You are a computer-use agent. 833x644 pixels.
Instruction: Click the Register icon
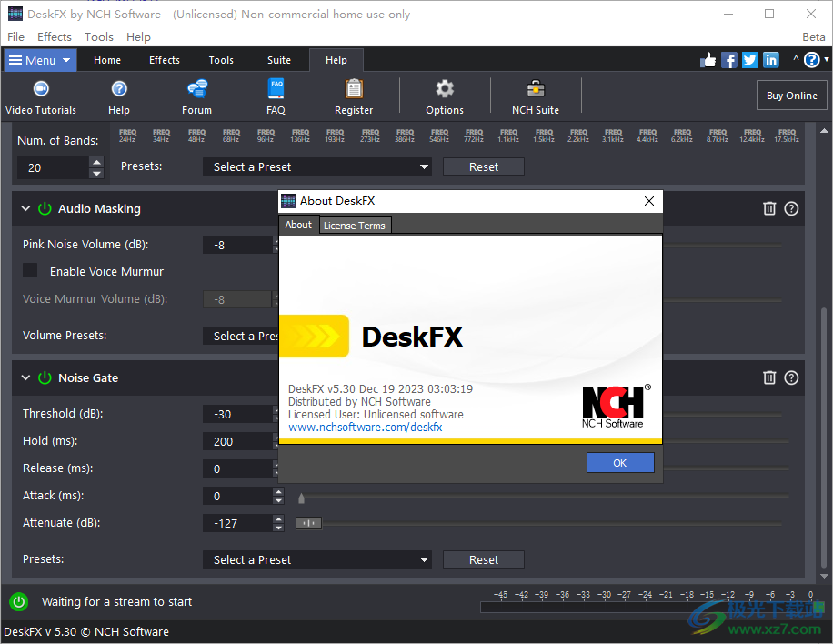point(353,96)
